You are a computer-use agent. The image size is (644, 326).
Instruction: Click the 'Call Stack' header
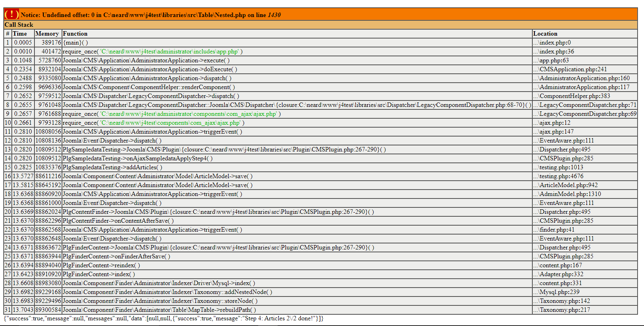click(19, 25)
